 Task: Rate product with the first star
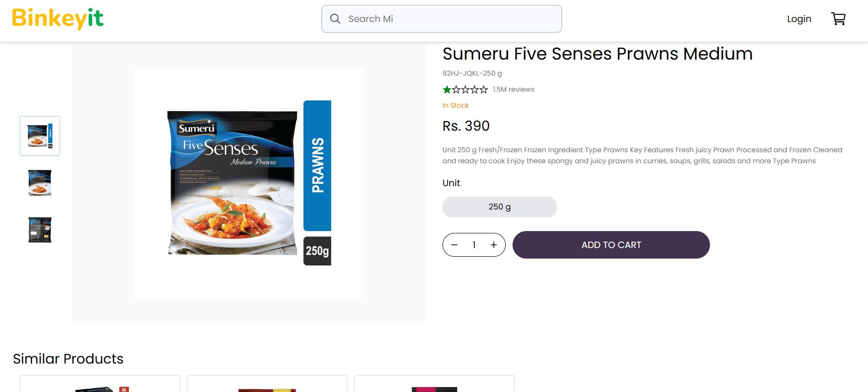coord(447,89)
